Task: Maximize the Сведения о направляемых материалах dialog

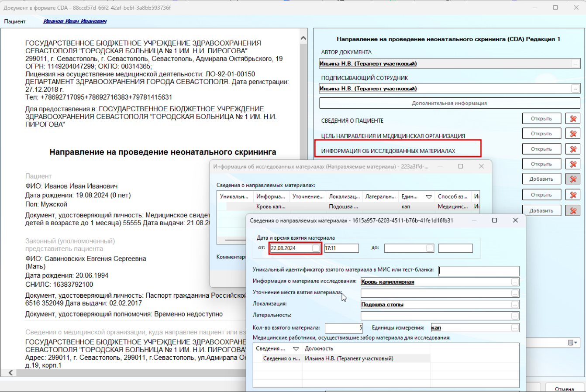Action: click(x=495, y=220)
